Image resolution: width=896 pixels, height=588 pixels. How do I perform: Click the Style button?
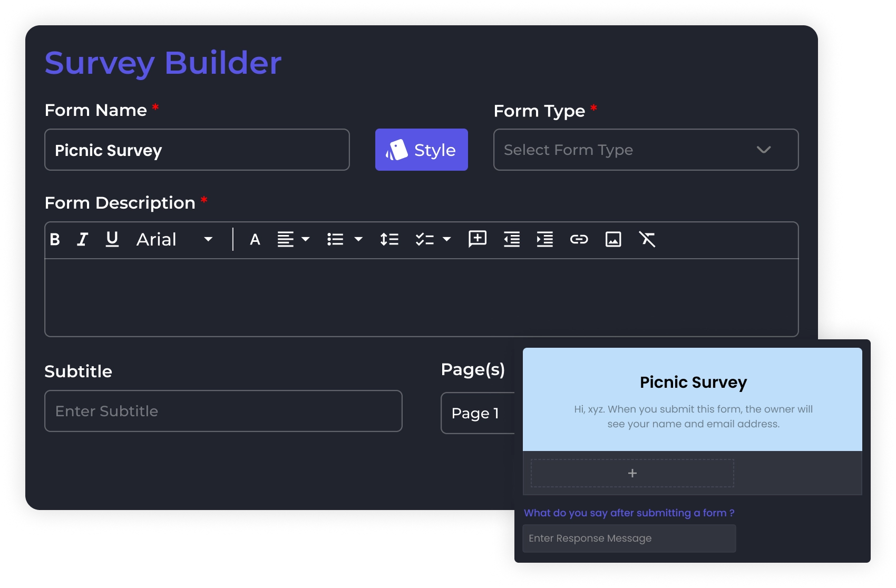tap(421, 150)
